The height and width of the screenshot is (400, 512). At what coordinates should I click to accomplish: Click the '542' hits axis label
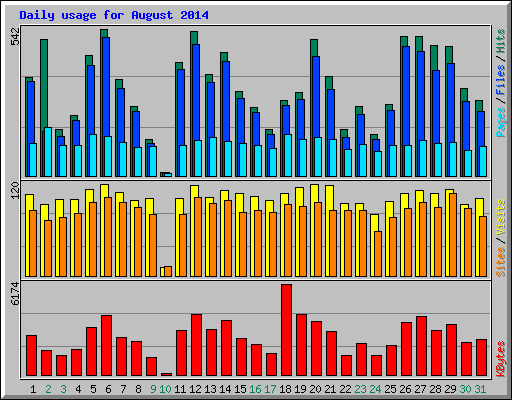coord(15,36)
